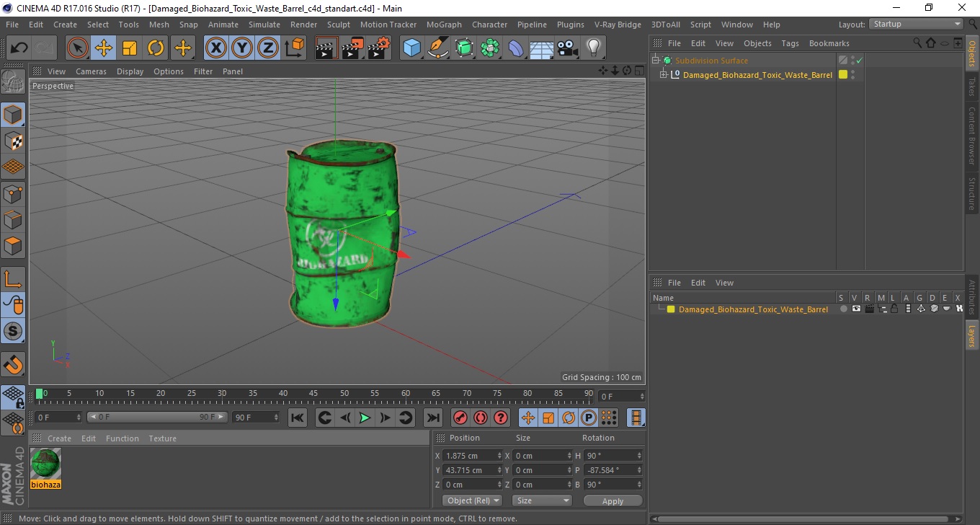This screenshot has width=980, height=525.
Task: Switch to Polygons mode
Action: [x=13, y=245]
